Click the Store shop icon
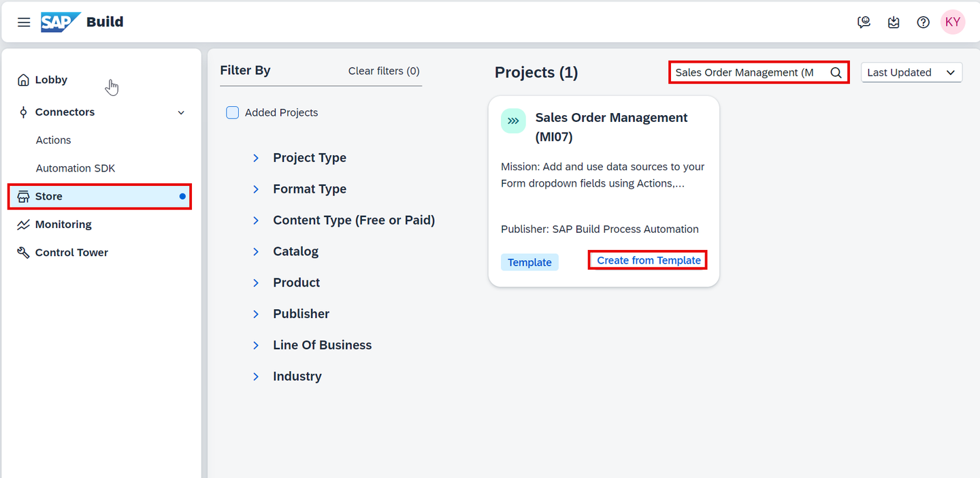 [x=23, y=196]
